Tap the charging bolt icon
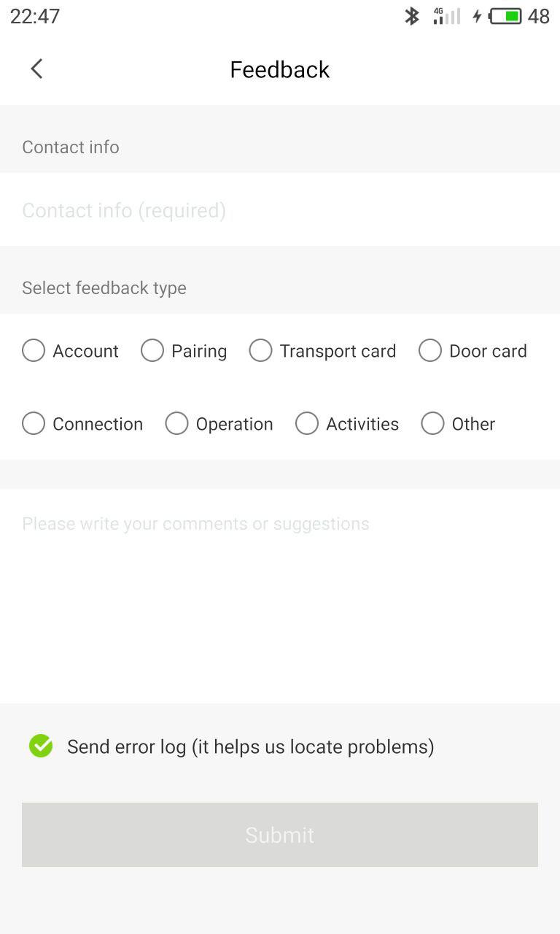This screenshot has height=934, width=560. (x=477, y=16)
